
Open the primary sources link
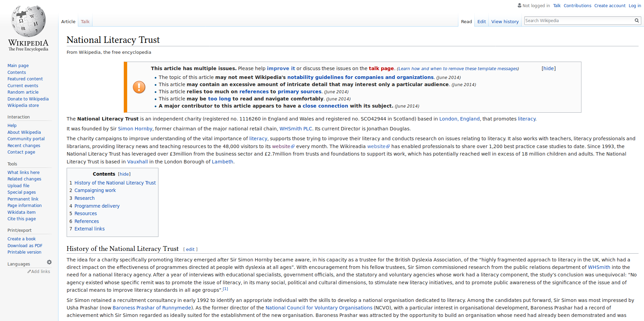click(x=299, y=92)
